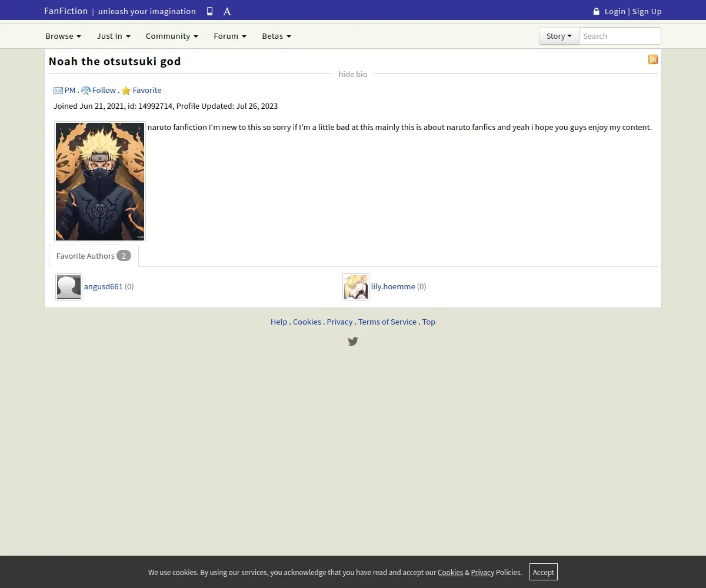This screenshot has height=588, width=706.
Task: Click the 'Joined Jun 21, 2021' profile info line
Action: tap(165, 106)
